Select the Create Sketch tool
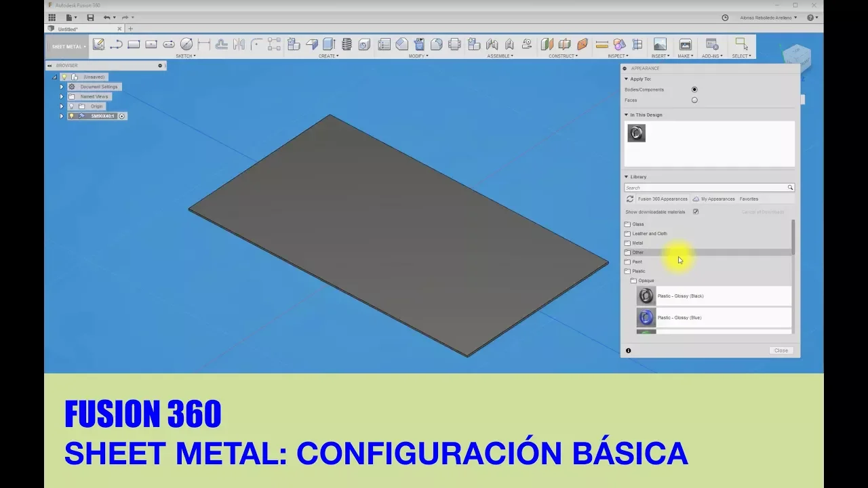Image resolution: width=868 pixels, height=488 pixels. [x=99, y=44]
